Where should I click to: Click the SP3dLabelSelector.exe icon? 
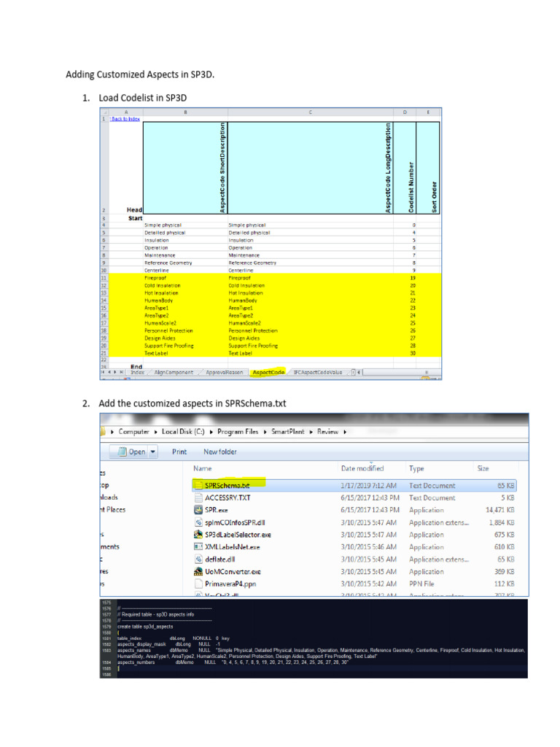[198, 535]
